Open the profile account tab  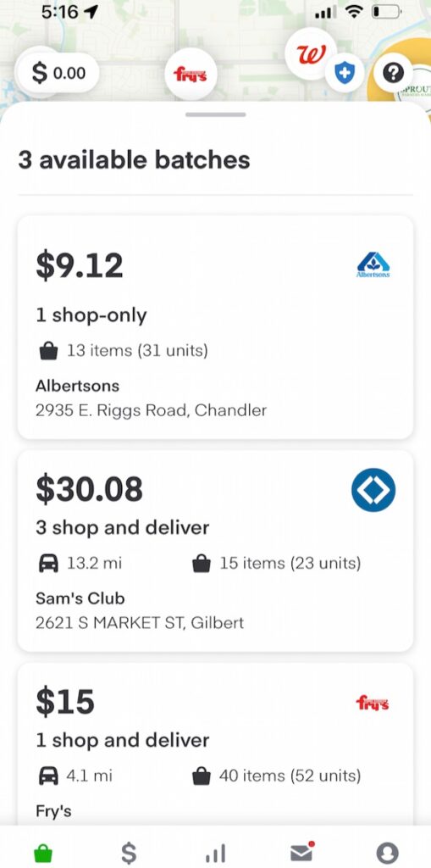(x=387, y=853)
